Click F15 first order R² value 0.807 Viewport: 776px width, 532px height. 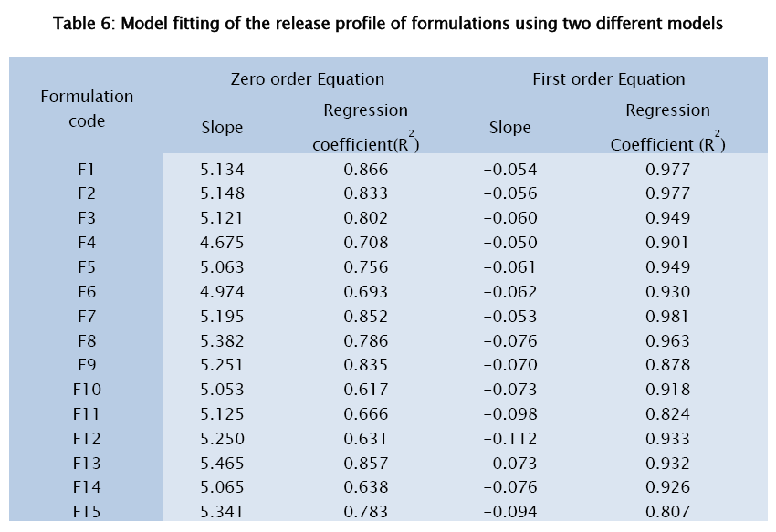pyautogui.click(x=667, y=512)
